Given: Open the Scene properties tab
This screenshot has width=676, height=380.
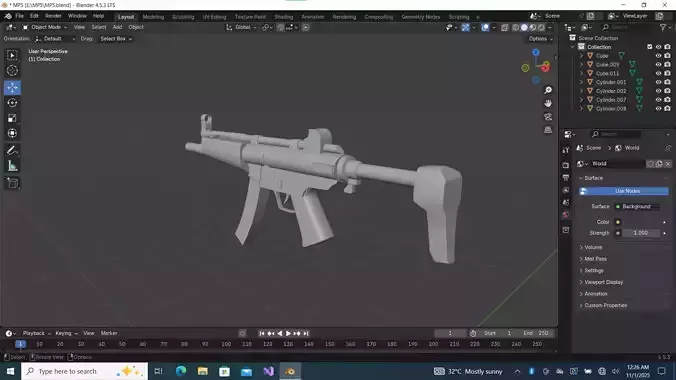Looking at the screenshot, I should click(x=566, y=202).
